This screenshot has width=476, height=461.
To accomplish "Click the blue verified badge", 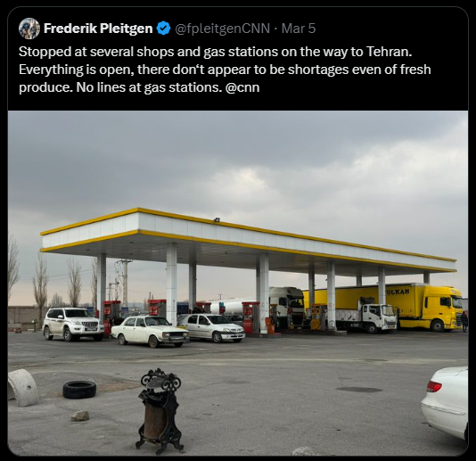I will click(163, 29).
